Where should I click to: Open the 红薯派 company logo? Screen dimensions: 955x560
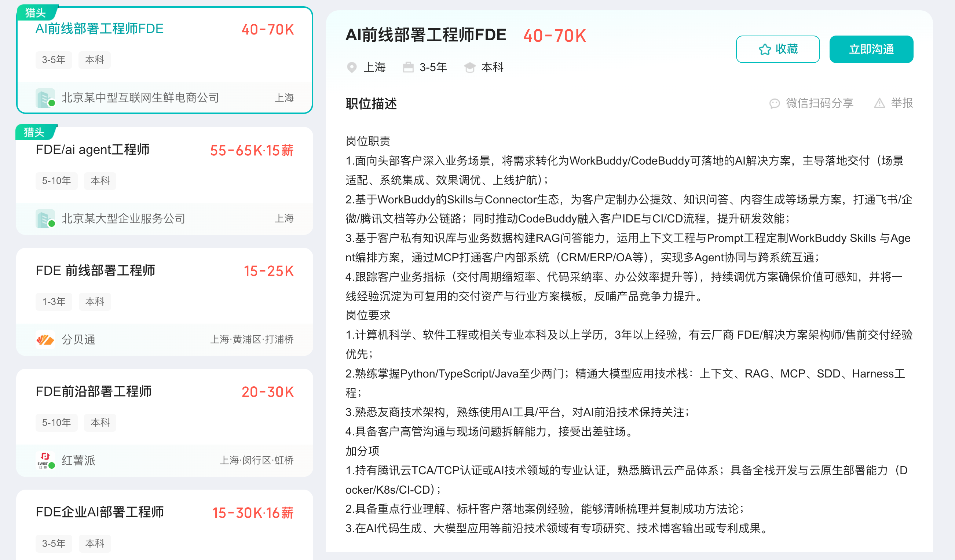point(45,460)
